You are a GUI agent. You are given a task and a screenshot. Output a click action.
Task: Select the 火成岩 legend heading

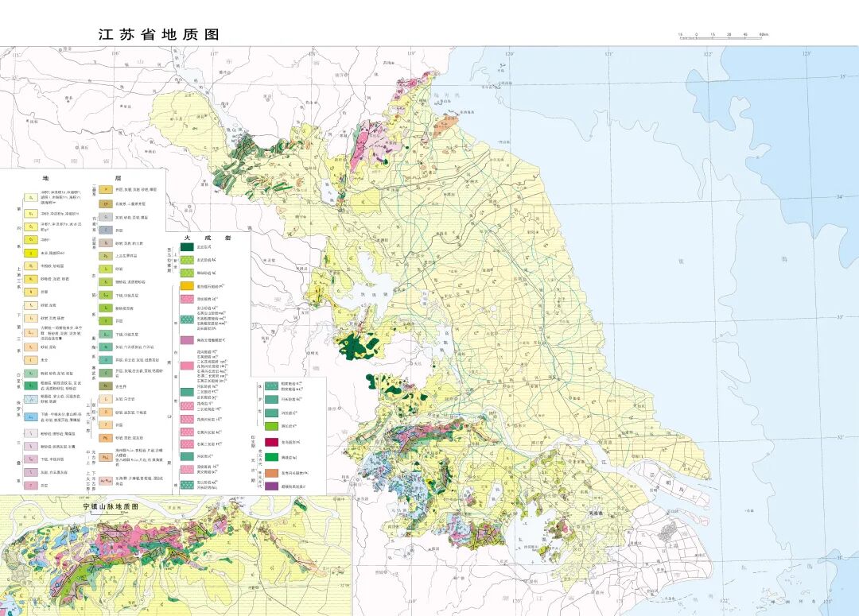(209, 236)
